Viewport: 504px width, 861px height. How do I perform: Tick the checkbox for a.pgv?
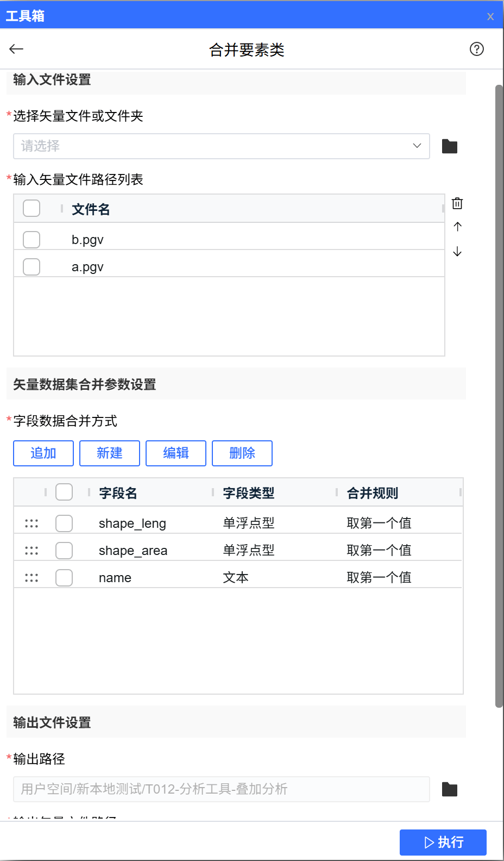point(31,267)
